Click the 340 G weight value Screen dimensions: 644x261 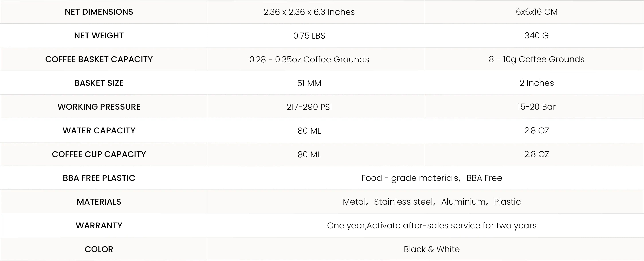click(536, 36)
